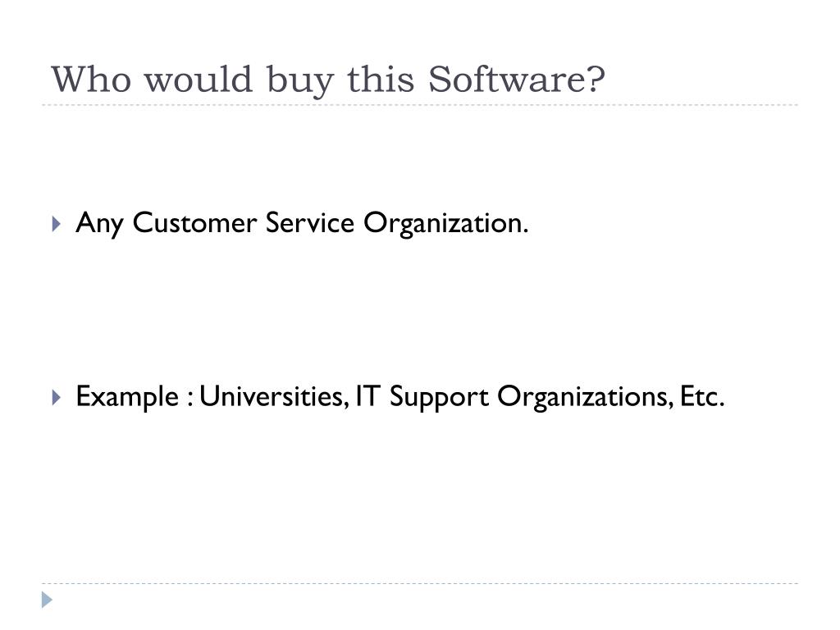Click the word Who in the title
The height and width of the screenshot is (630, 840).
[x=91, y=80]
